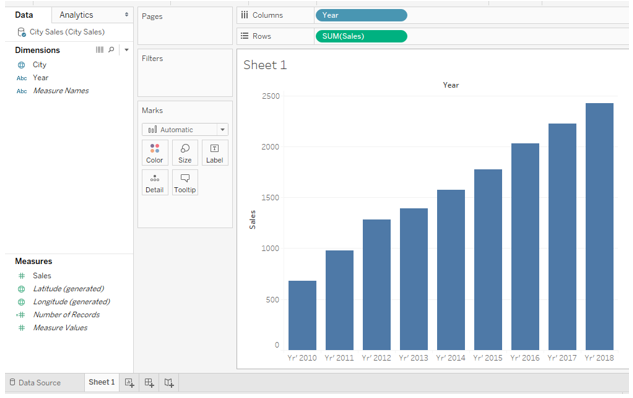Click the SUM(Sales) pill on Rows shelf

pyautogui.click(x=361, y=36)
